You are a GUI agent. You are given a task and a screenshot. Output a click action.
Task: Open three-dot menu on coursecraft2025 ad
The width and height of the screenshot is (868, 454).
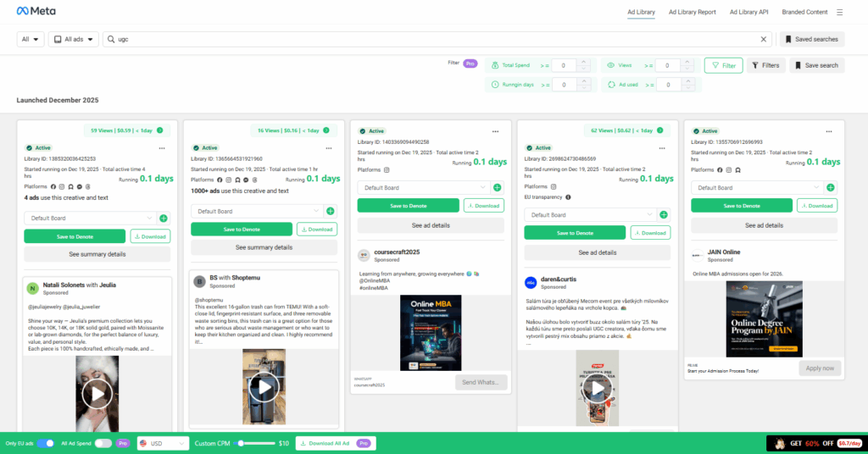click(495, 131)
